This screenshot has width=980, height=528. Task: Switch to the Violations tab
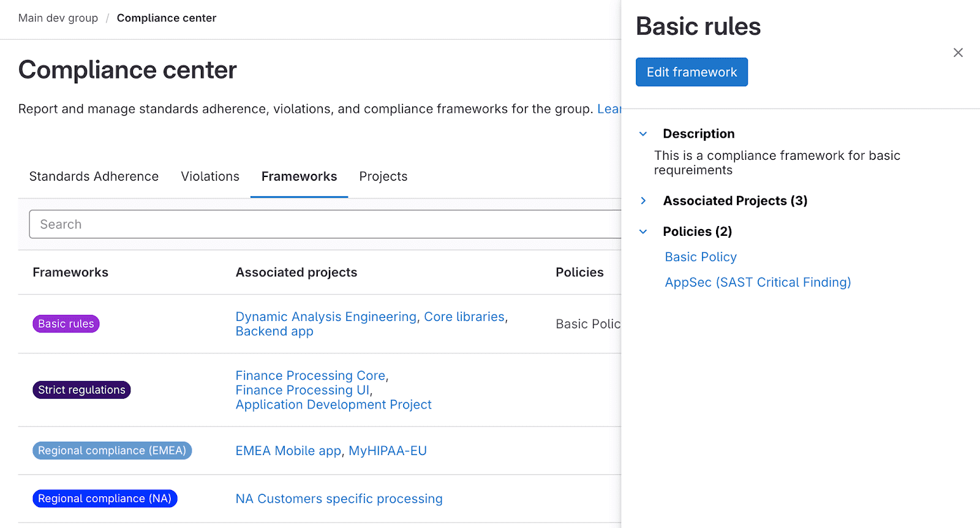coord(210,176)
